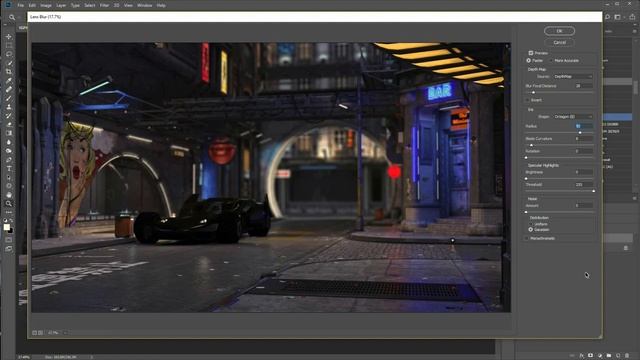Open Depth Map Source dropdown
The width and height of the screenshot is (640, 360).
[x=573, y=76]
